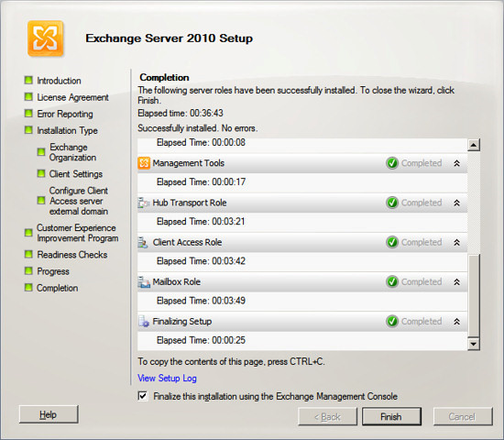Collapse the Hub Transport Role section
This screenshot has width=504, height=440.
pyautogui.click(x=456, y=203)
